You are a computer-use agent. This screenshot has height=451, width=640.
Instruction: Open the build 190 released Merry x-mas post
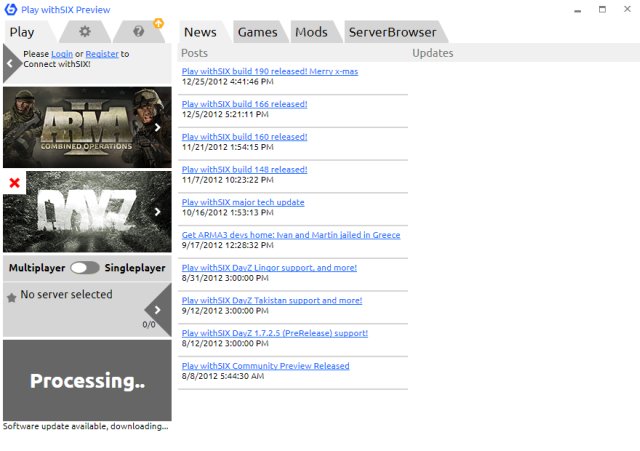(x=270, y=71)
